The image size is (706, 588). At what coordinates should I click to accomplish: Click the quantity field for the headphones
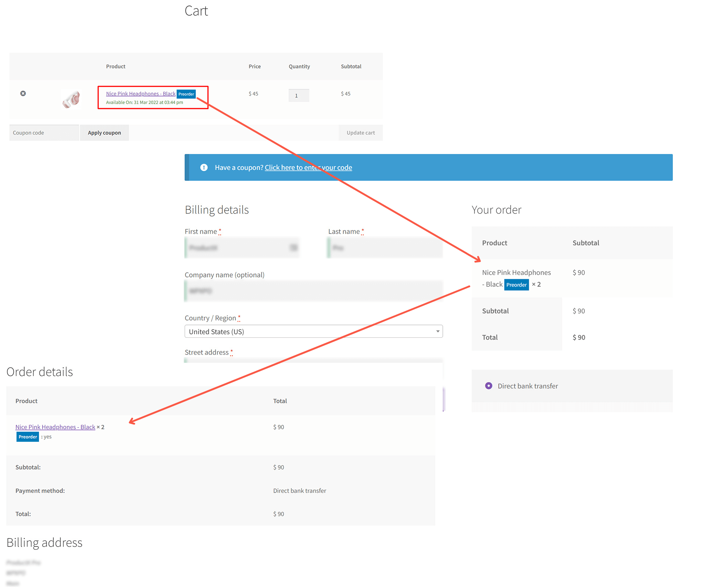click(x=299, y=96)
